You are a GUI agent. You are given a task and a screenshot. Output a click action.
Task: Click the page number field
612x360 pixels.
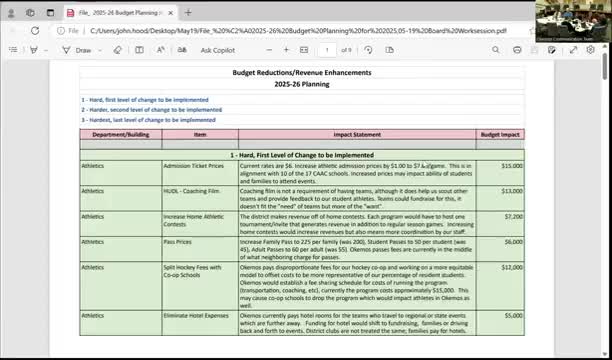[327, 50]
